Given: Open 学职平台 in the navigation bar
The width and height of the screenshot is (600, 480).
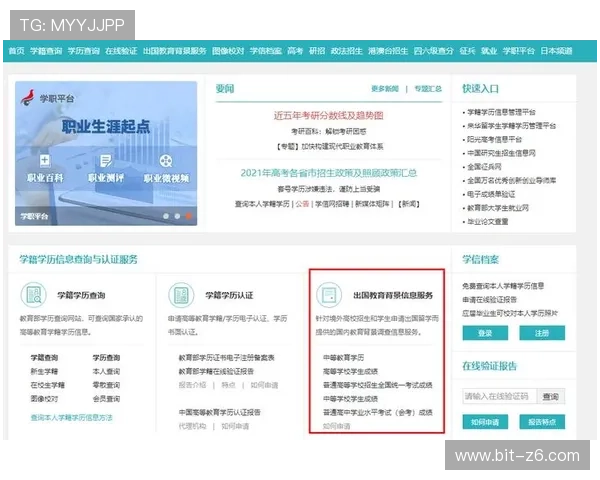Looking at the screenshot, I should coord(518,51).
